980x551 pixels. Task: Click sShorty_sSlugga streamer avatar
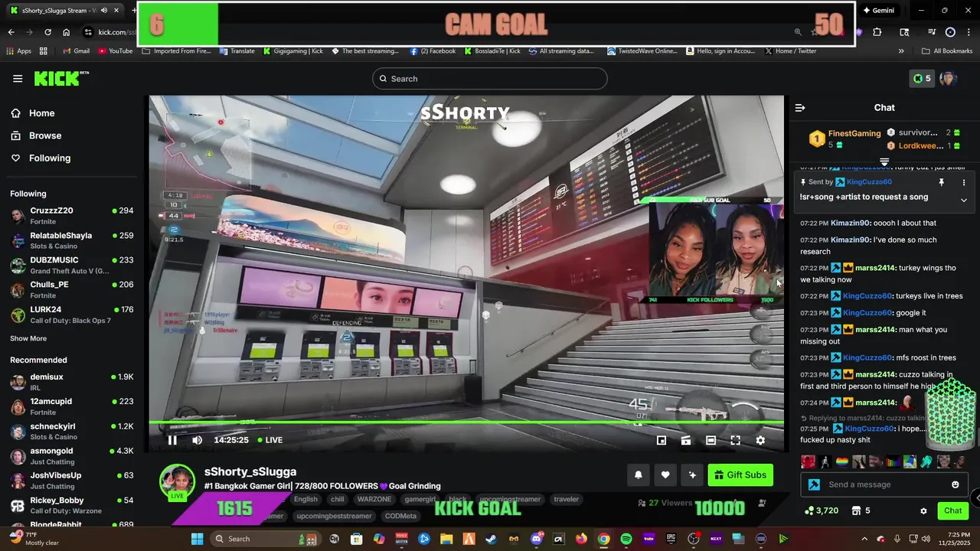(177, 482)
